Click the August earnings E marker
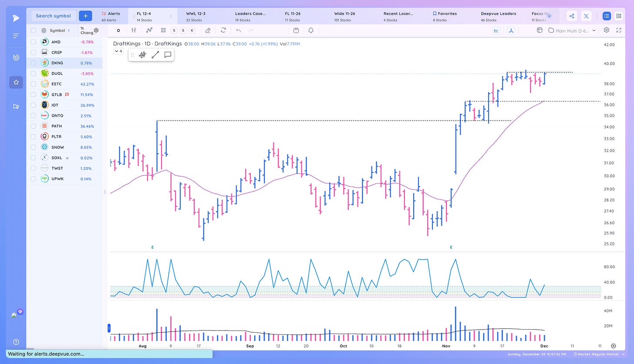 point(152,247)
